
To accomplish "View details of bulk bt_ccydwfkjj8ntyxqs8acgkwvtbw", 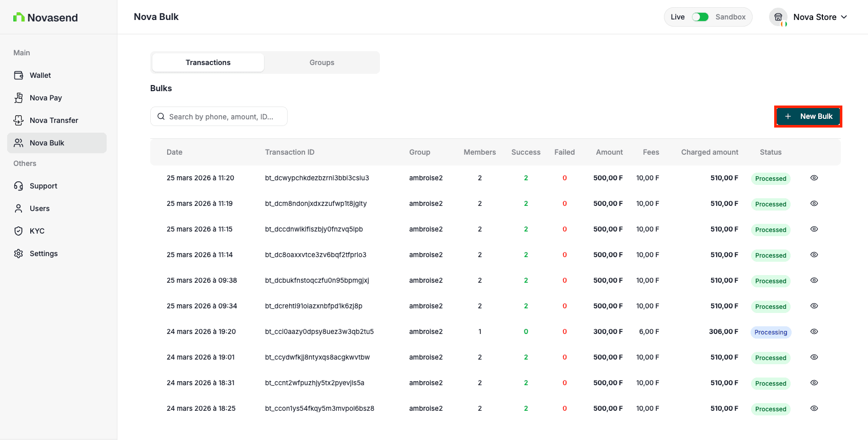I will click(814, 357).
